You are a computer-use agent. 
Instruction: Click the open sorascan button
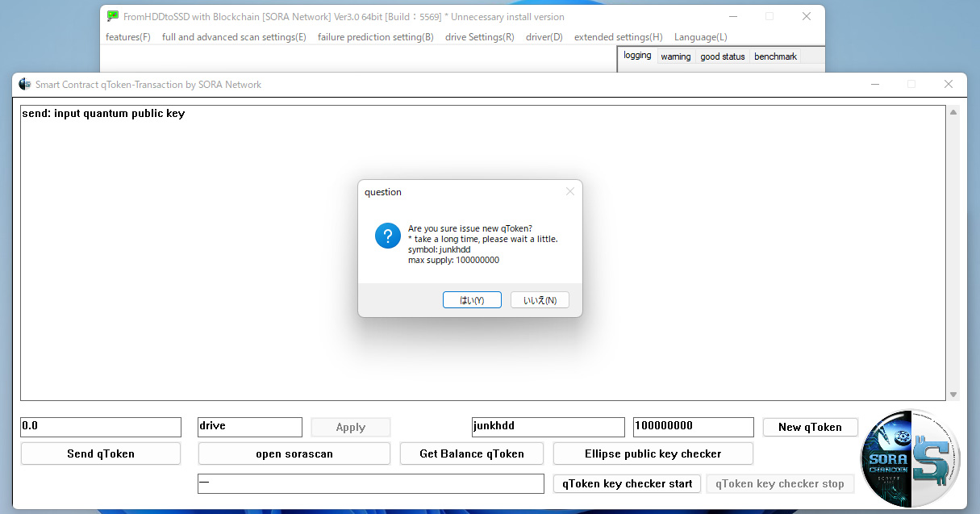(294, 453)
